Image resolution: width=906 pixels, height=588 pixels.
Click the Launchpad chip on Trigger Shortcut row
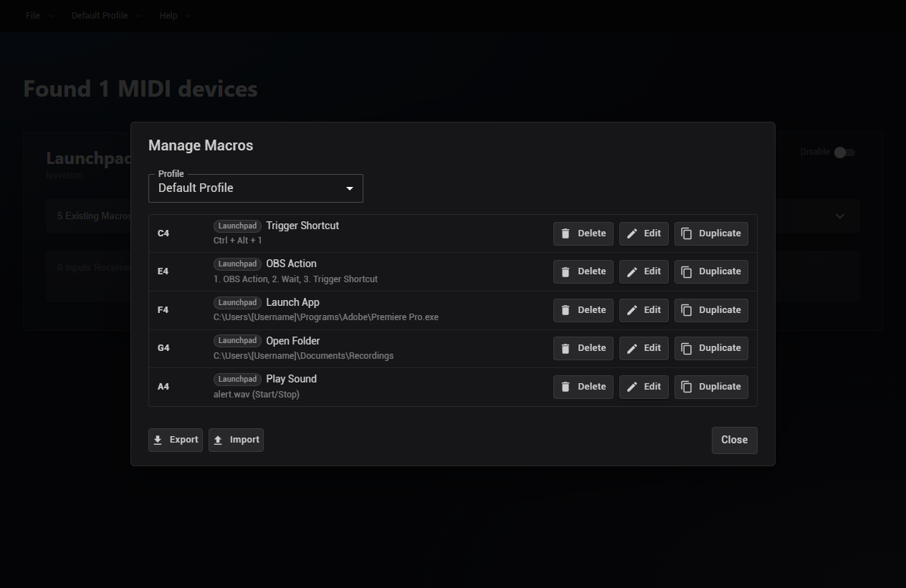pos(237,226)
